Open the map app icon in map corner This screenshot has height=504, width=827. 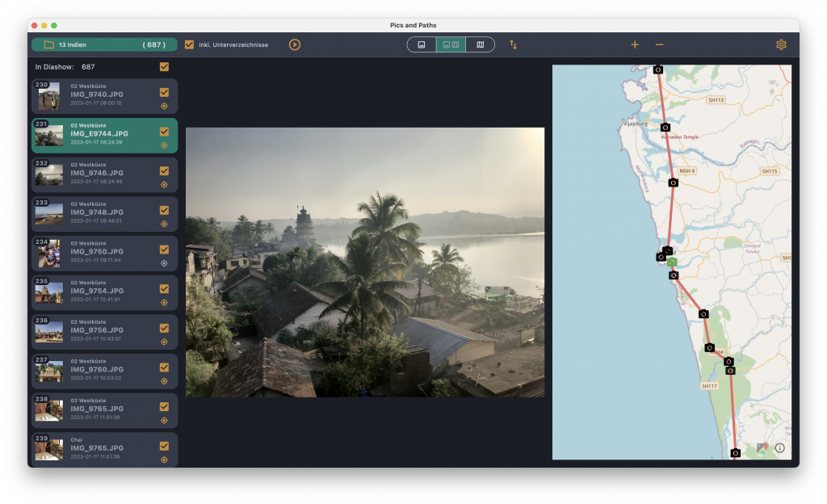pyautogui.click(x=762, y=447)
